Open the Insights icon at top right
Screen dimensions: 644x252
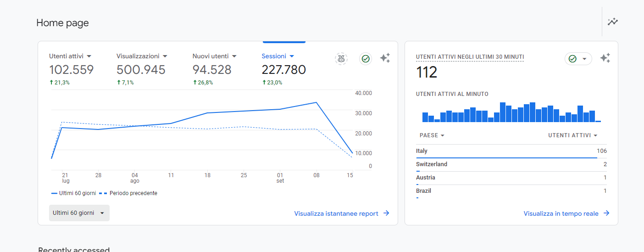tap(613, 22)
